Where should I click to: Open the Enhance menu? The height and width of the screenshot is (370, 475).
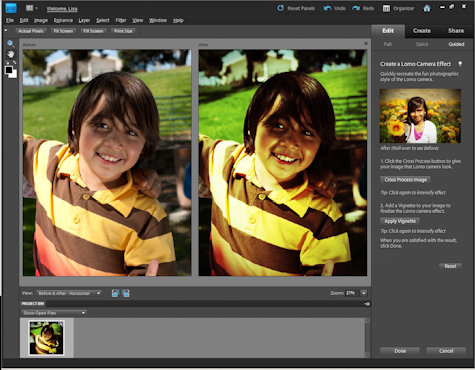coord(63,20)
